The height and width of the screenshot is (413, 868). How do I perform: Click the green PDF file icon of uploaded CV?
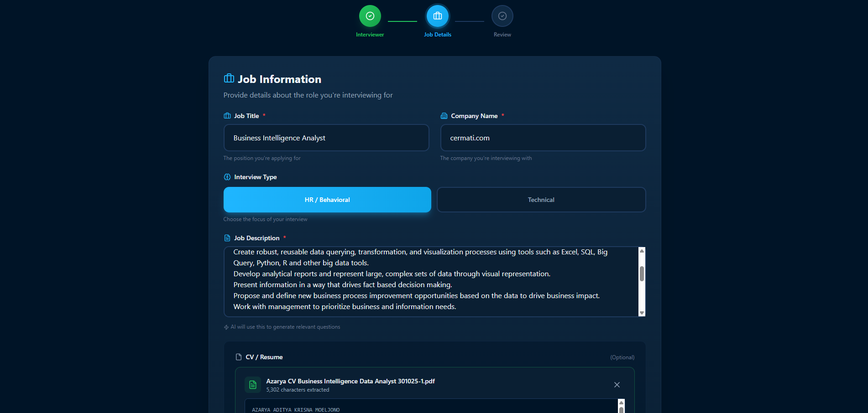[253, 385]
